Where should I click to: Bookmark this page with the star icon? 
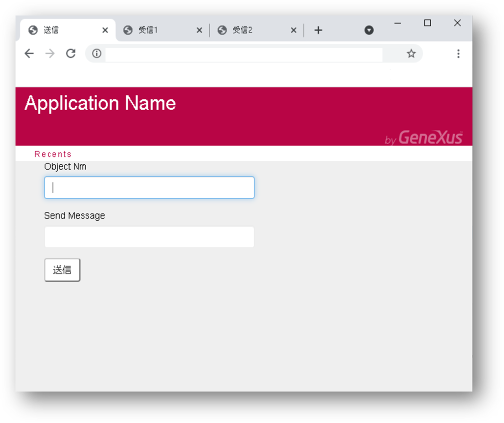coord(411,53)
